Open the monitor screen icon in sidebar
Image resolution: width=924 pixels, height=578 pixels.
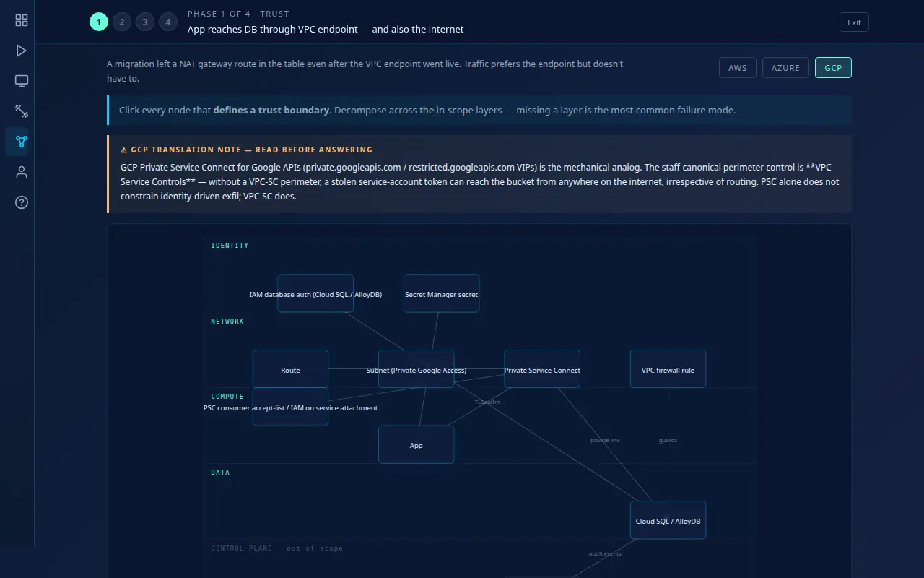(x=22, y=81)
